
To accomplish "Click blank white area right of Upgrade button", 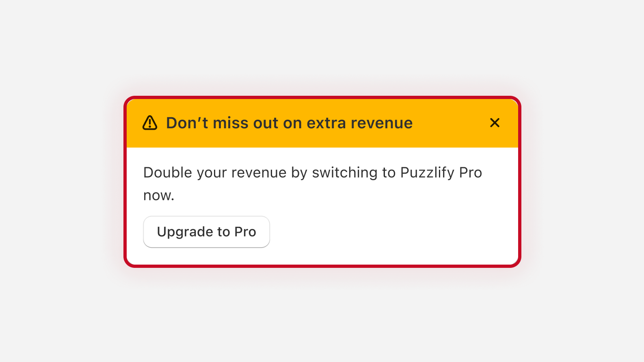I will click(386, 232).
